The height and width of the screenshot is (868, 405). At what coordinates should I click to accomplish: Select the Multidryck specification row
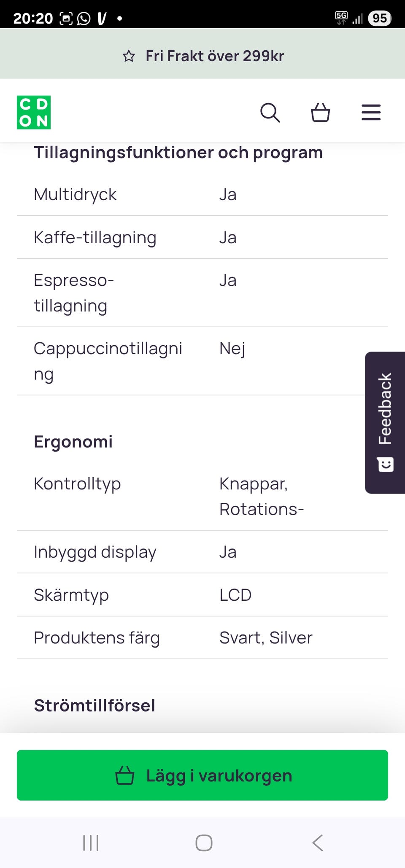pos(202,195)
